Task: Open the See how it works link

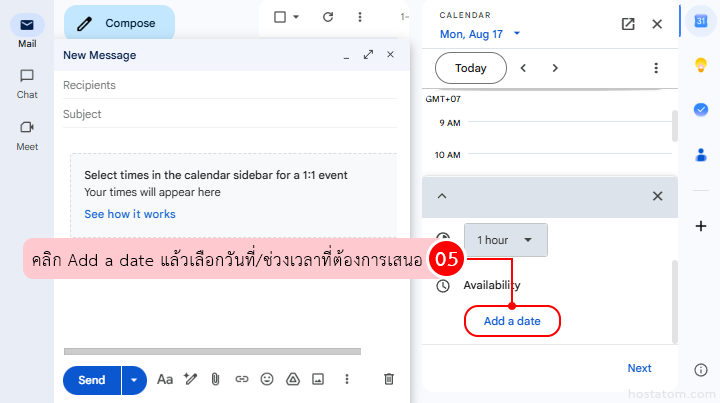Action: point(130,214)
